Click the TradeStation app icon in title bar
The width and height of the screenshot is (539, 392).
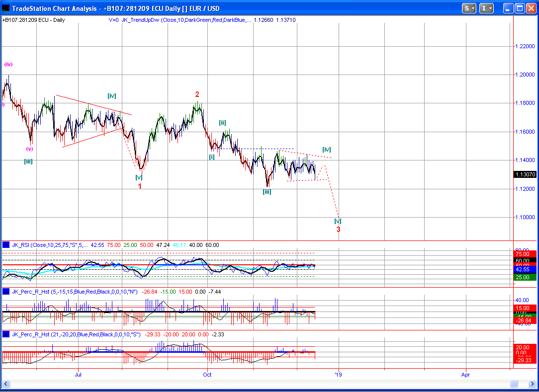pos(5,8)
